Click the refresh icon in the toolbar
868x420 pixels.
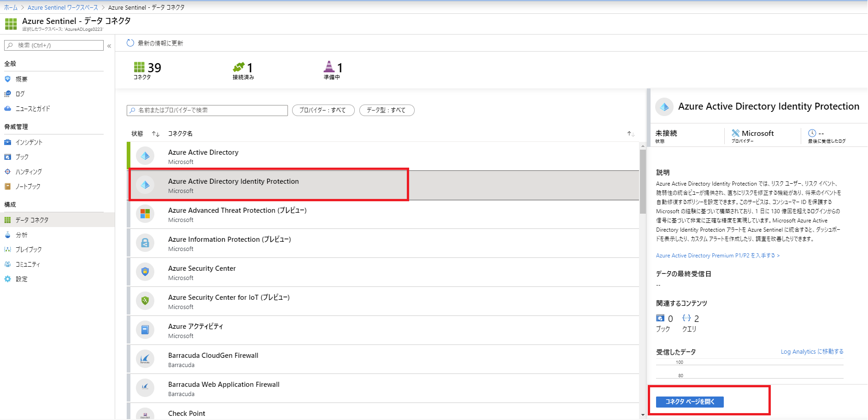pyautogui.click(x=130, y=43)
